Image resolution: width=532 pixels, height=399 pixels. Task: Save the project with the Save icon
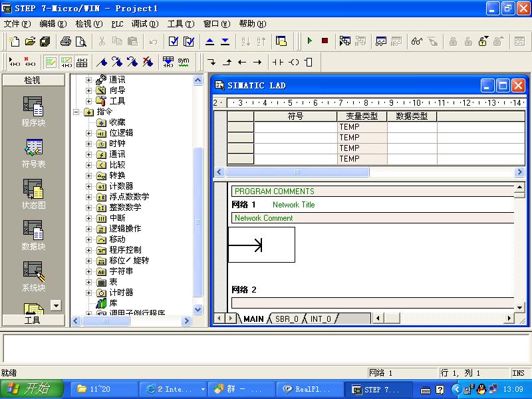click(x=45, y=41)
